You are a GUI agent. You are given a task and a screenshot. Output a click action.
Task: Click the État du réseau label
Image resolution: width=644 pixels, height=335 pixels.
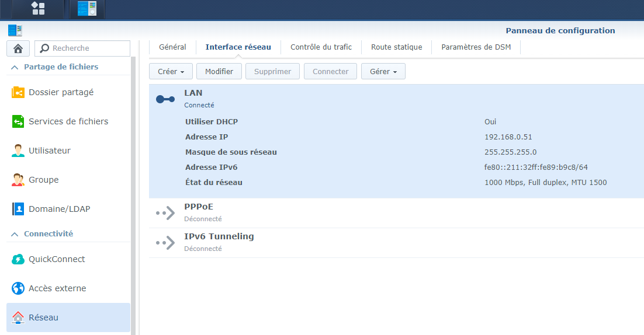(213, 183)
